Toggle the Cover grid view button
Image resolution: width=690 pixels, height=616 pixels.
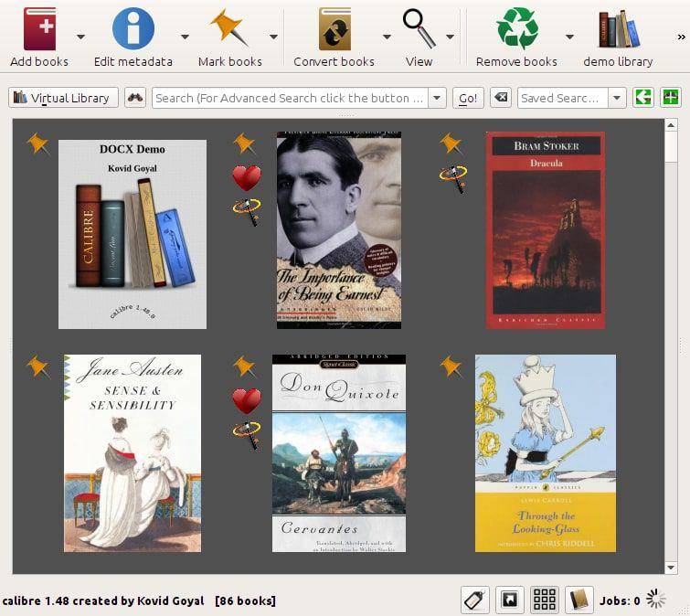pyautogui.click(x=545, y=600)
